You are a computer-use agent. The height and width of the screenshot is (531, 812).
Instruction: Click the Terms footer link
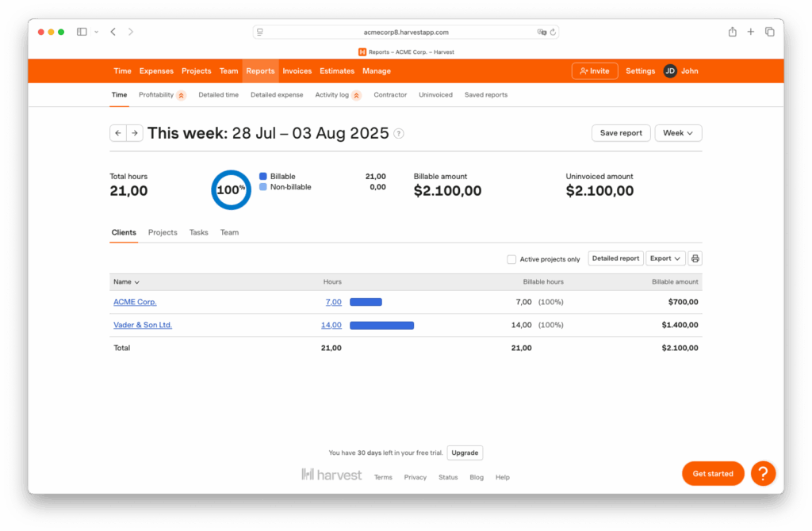[x=383, y=477]
